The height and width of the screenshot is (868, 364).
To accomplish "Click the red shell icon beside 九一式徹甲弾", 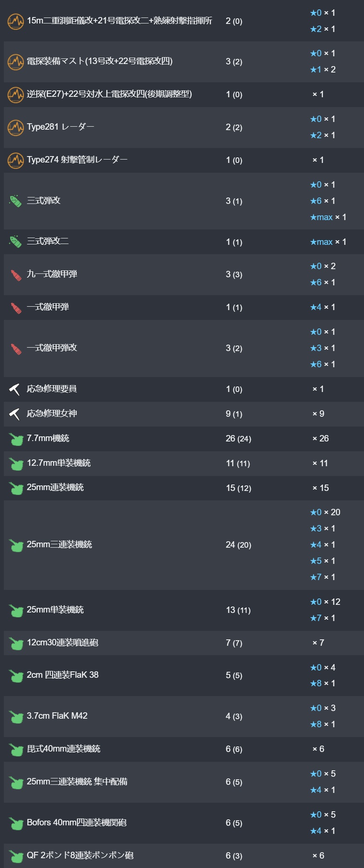I will pos(16,275).
